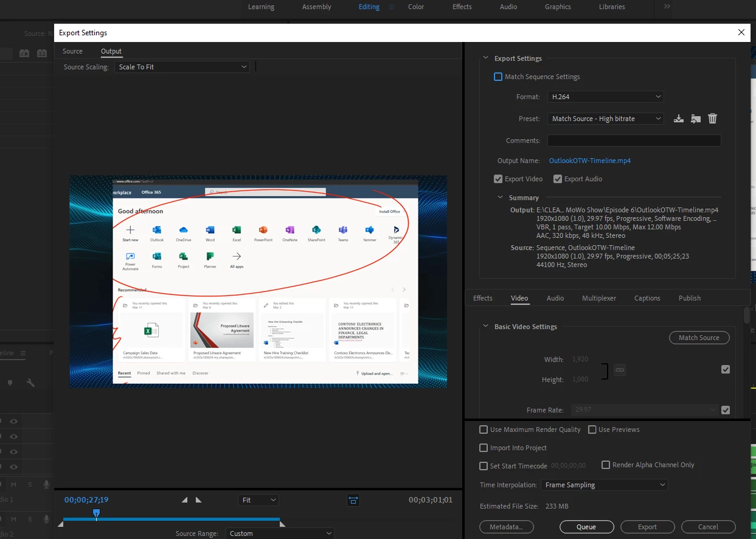Open timeline wrench display settings
756x539 pixels.
click(x=30, y=383)
